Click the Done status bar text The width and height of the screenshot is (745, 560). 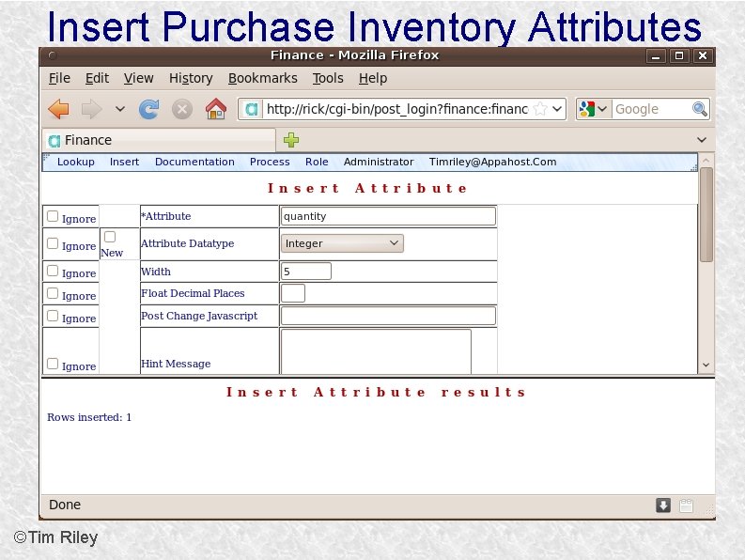[65, 505]
